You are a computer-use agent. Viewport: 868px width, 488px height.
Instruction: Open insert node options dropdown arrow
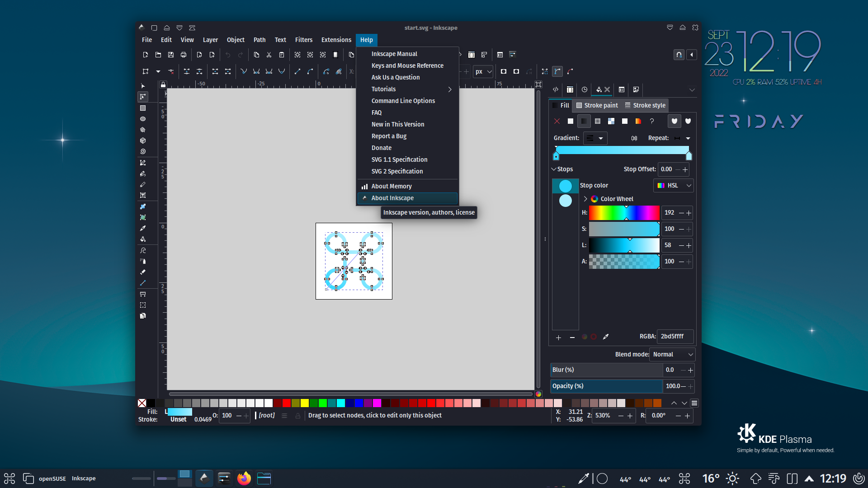click(x=158, y=71)
